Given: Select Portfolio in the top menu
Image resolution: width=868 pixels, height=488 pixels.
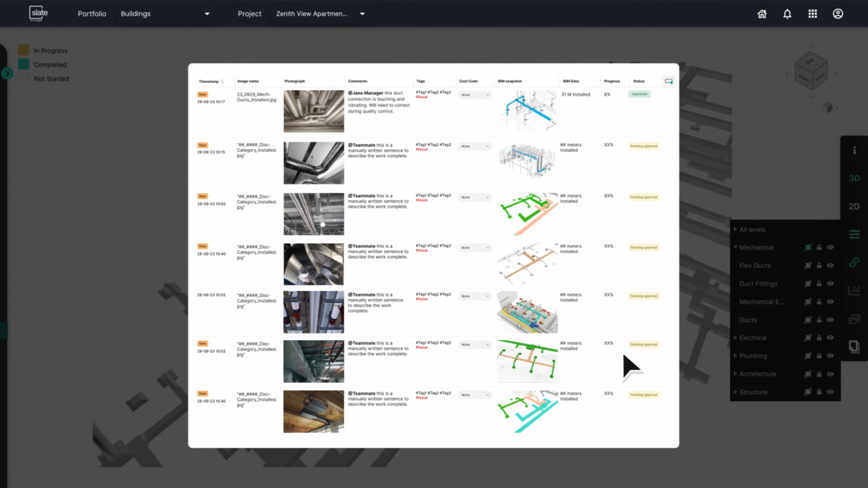Looking at the screenshot, I should (x=92, y=13).
